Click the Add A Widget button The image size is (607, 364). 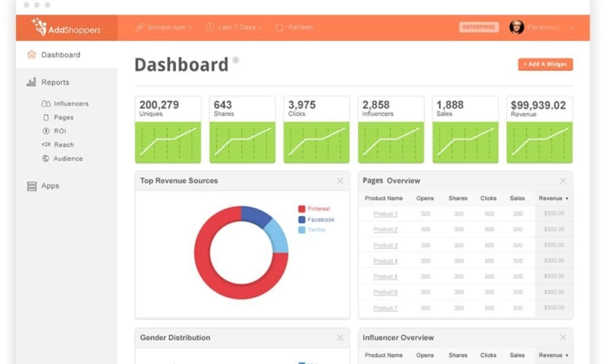tap(545, 64)
